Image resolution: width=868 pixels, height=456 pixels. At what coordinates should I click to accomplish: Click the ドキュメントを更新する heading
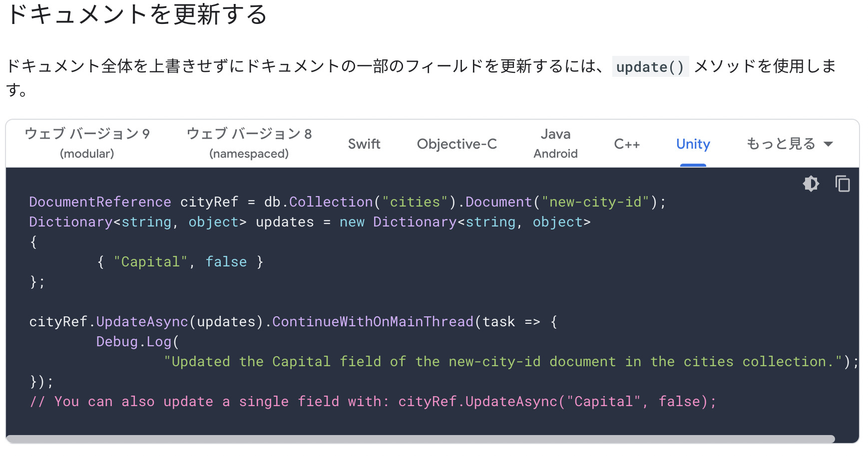136,15
